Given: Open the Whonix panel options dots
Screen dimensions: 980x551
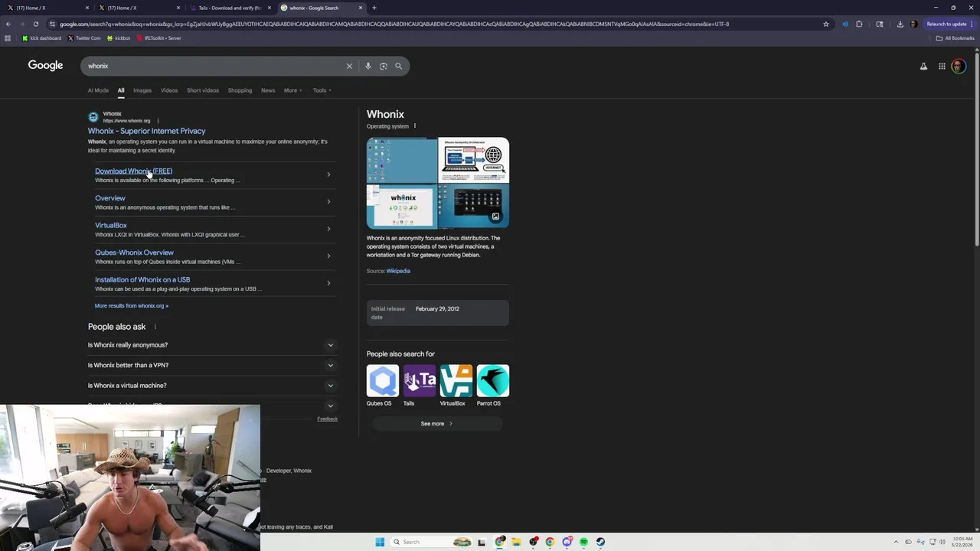Looking at the screenshot, I should point(415,126).
